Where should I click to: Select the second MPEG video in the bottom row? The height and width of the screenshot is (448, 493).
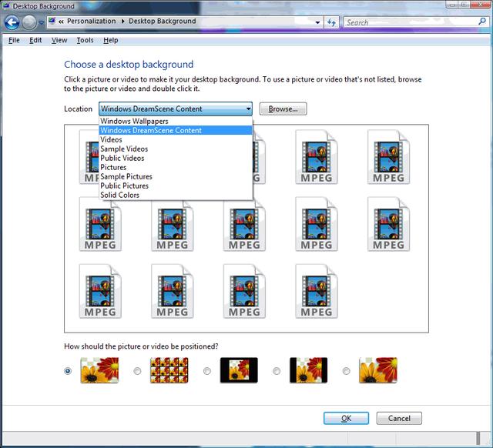(x=173, y=291)
